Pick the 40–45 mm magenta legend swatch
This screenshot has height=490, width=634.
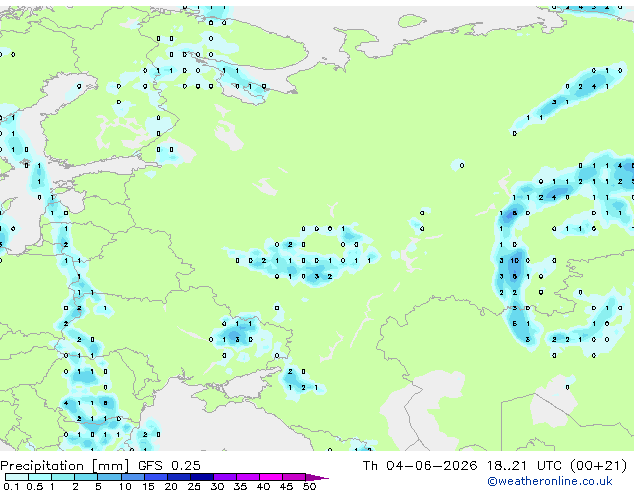(x=271, y=477)
